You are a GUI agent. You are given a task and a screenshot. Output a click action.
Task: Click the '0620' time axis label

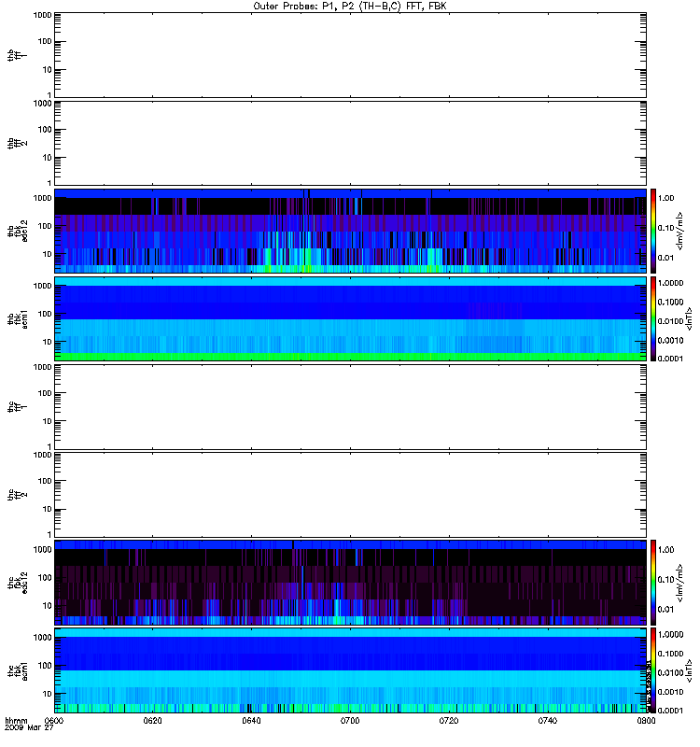coord(153,721)
